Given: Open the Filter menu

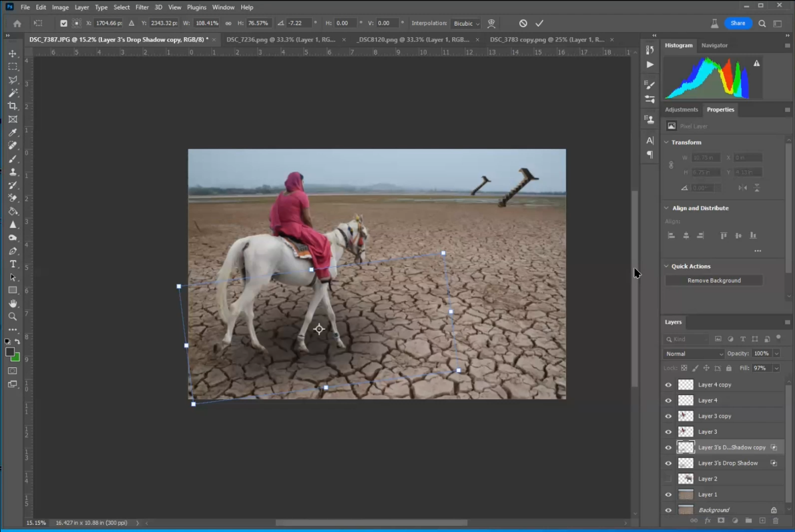Looking at the screenshot, I should [142, 7].
